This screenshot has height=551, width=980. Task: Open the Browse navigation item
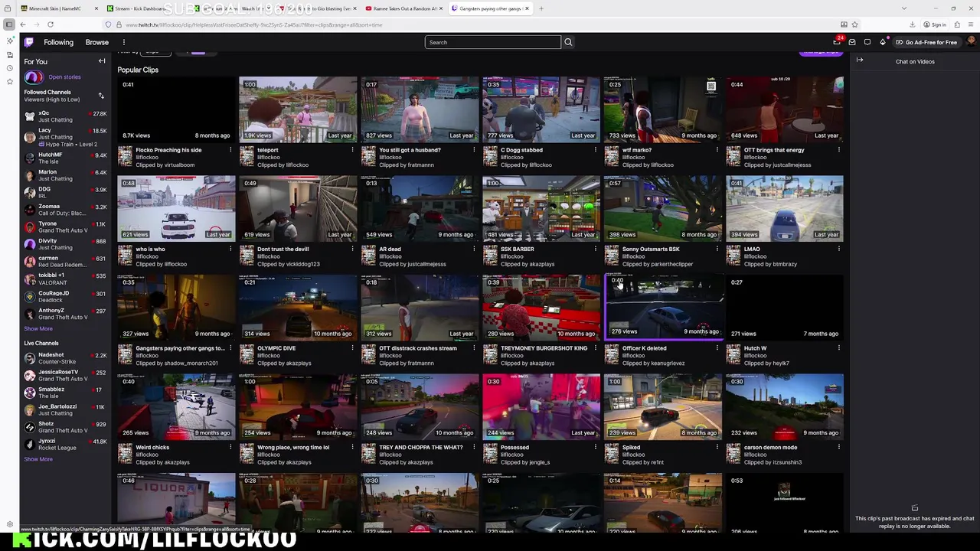pos(96,42)
